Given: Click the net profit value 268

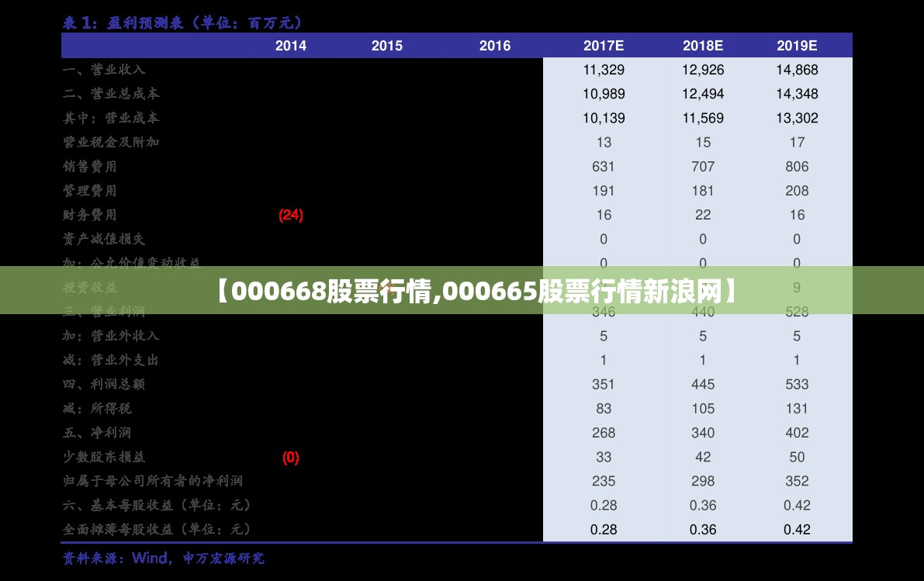Looking at the screenshot, I should (x=604, y=432).
